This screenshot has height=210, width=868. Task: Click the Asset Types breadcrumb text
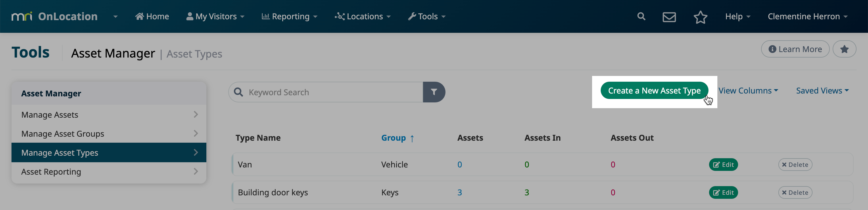(194, 54)
